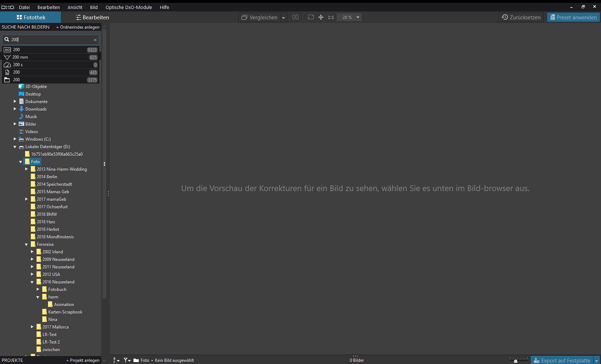Choose the 200 mm focal length suggestion
This screenshot has width=601, height=364.
tap(50, 57)
